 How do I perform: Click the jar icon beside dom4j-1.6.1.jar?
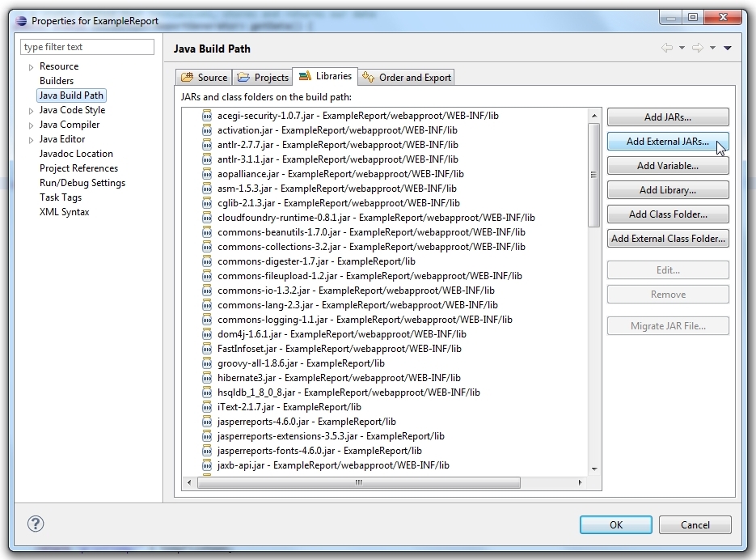coord(207,334)
